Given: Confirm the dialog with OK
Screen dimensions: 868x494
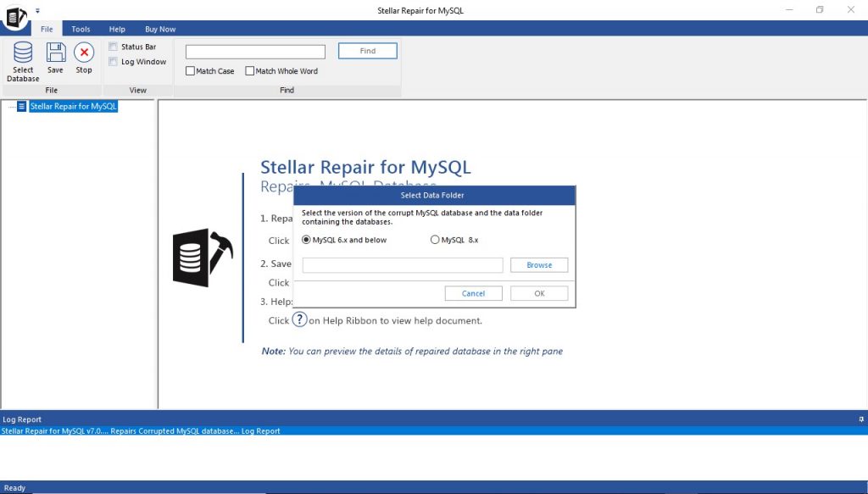Looking at the screenshot, I should tap(539, 293).
